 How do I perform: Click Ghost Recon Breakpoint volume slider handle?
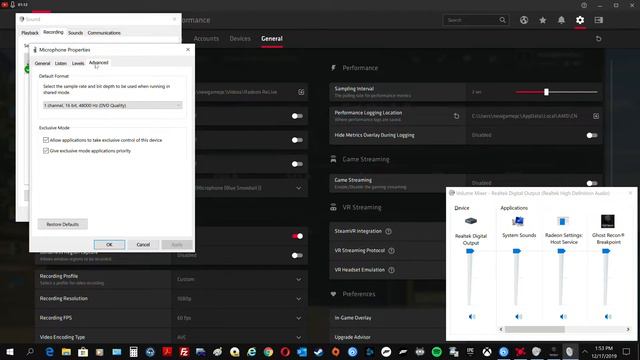(x=606, y=251)
